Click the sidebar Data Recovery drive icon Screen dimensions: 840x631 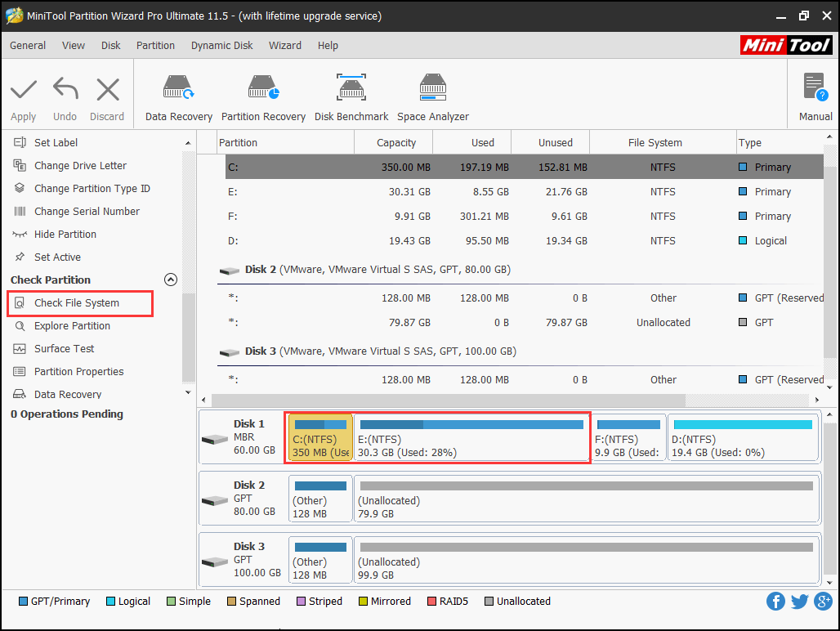pyautogui.click(x=20, y=394)
